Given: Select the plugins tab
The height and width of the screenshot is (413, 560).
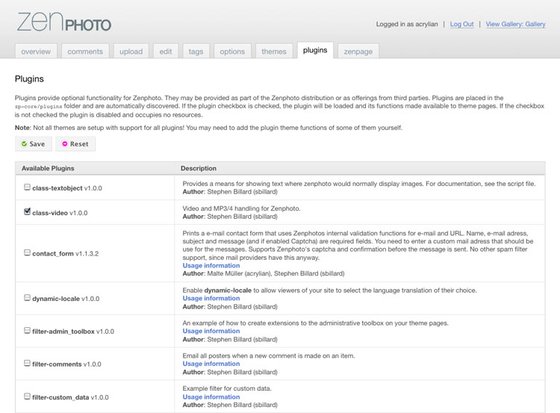Looking at the screenshot, I should click(315, 50).
